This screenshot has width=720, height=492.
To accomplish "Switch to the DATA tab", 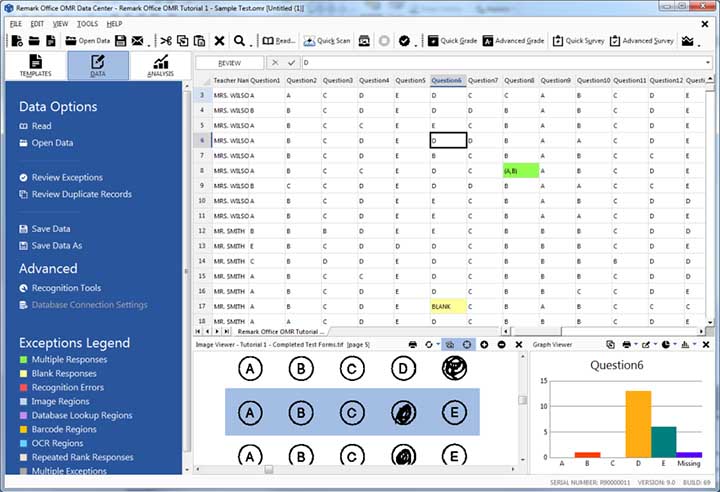I will point(98,65).
